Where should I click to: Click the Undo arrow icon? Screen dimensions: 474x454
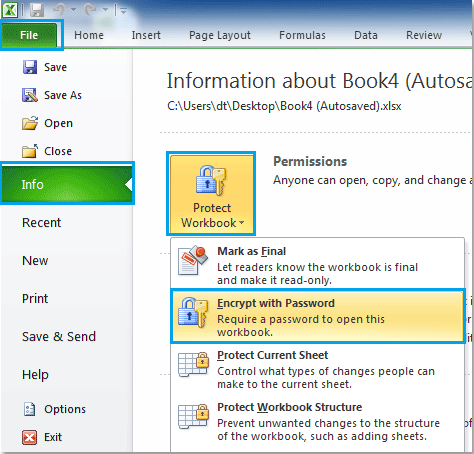pyautogui.click(x=59, y=10)
